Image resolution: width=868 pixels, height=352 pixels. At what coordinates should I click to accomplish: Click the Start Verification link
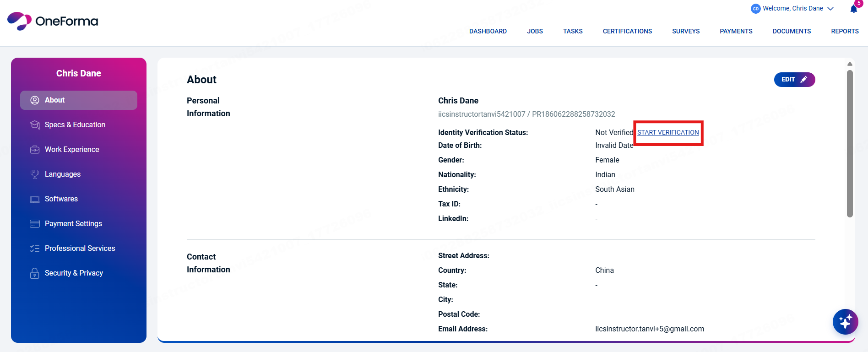point(668,133)
